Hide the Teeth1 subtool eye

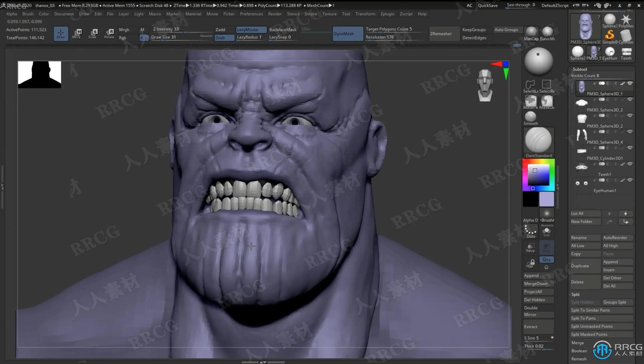(630, 164)
